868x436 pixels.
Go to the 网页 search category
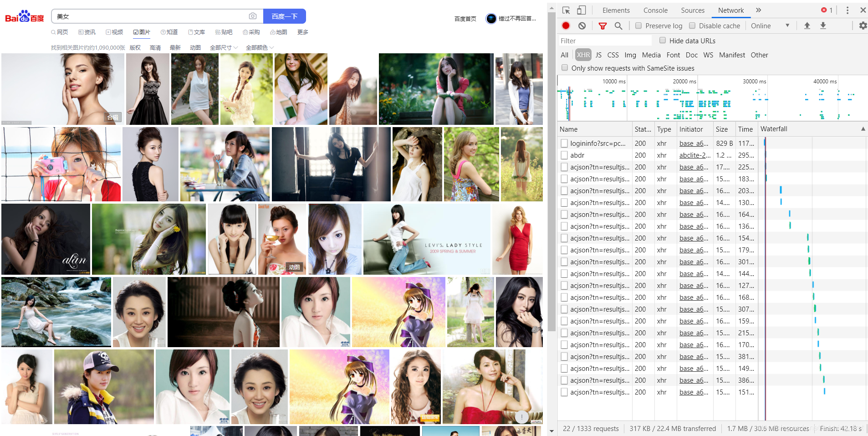click(60, 32)
